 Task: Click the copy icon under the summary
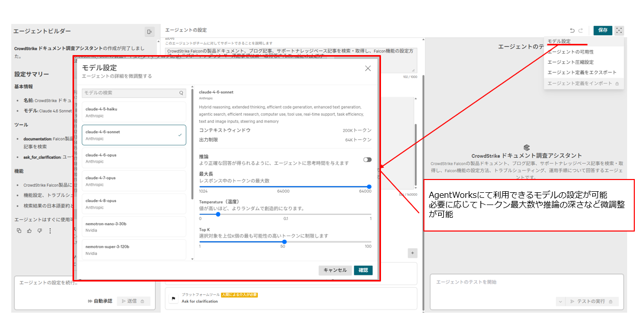(19, 231)
